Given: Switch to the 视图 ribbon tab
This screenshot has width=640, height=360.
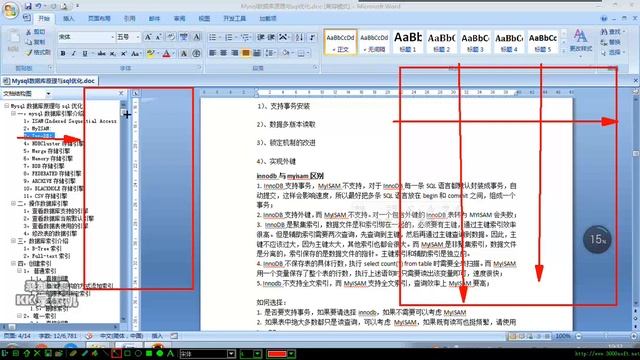Looking at the screenshot, I should pos(204,19).
